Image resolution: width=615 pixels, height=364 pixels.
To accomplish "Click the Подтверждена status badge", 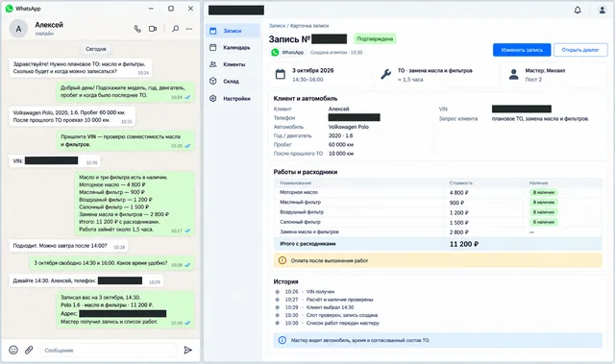I will click(375, 38).
